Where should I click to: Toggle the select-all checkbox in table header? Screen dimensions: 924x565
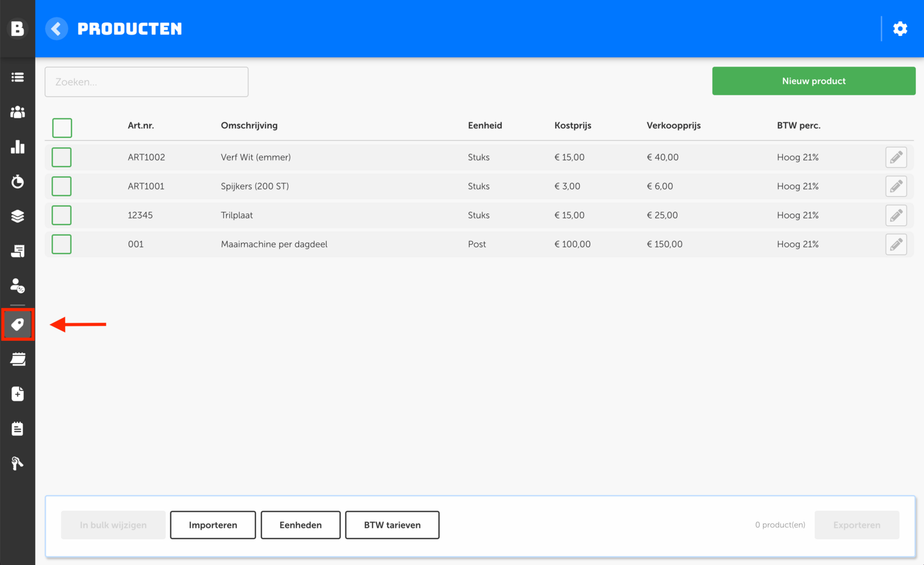62,128
